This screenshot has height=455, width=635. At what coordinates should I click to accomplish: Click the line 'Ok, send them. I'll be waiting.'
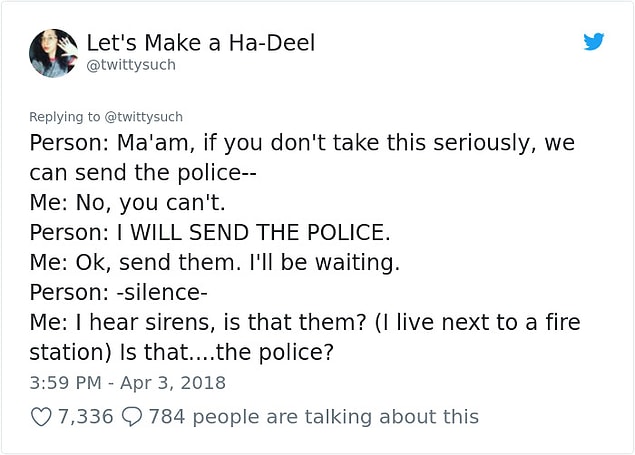[238, 262]
